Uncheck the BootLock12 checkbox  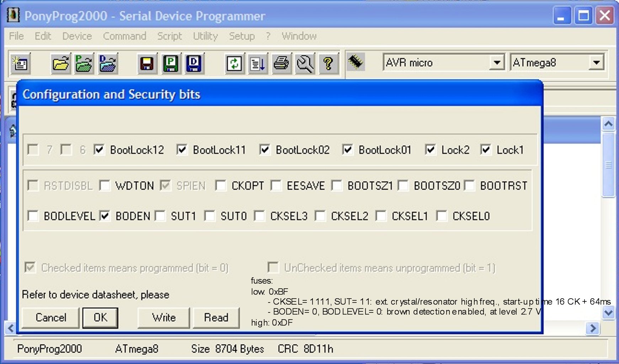(99, 150)
